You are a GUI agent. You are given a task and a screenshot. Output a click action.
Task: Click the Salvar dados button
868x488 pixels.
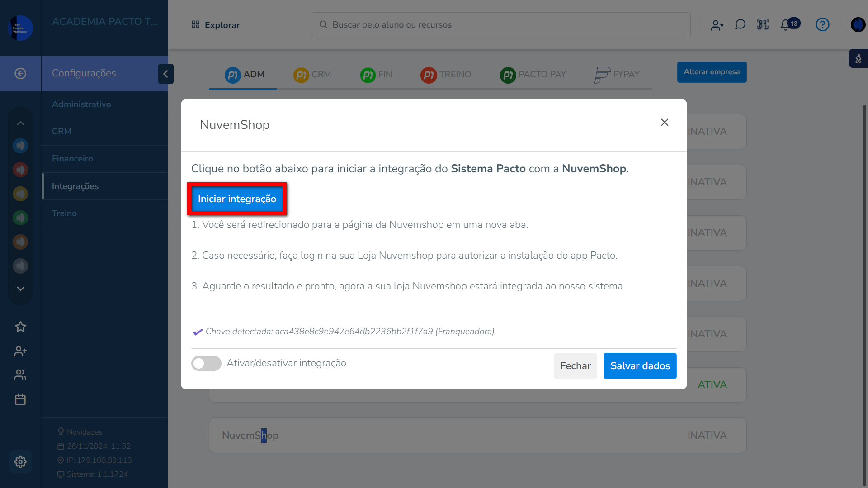tap(640, 366)
